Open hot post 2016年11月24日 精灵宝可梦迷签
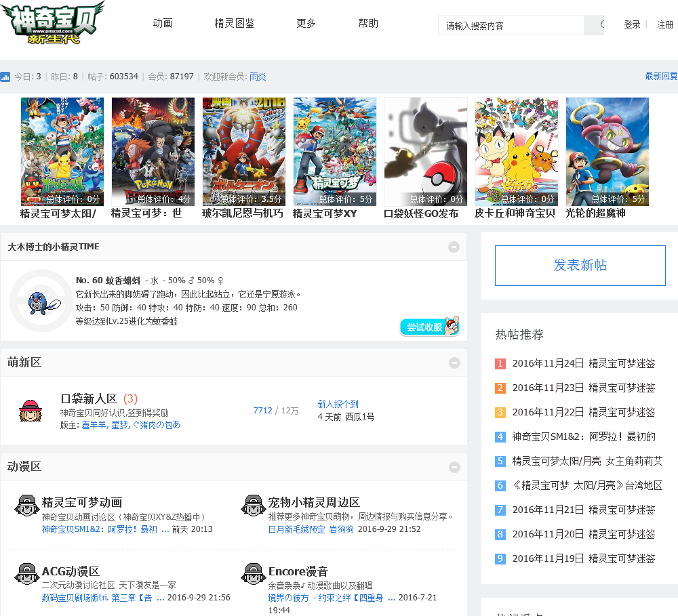This screenshot has height=616, width=678. pyautogui.click(x=584, y=363)
